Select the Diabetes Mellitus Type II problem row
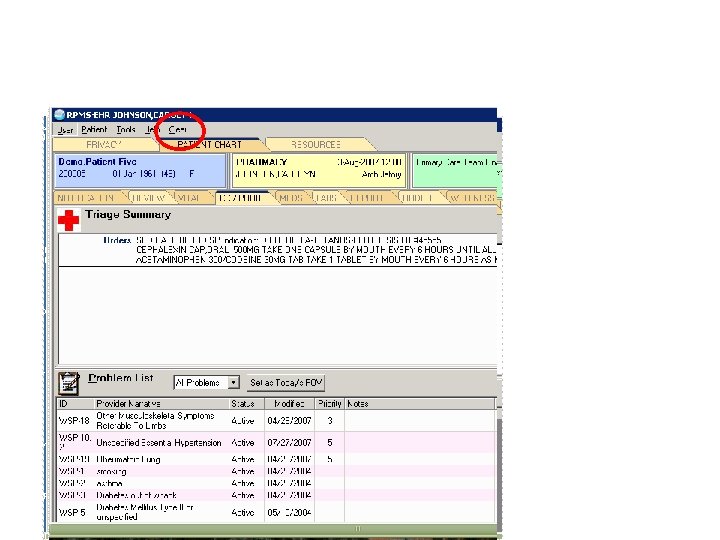 276,512
